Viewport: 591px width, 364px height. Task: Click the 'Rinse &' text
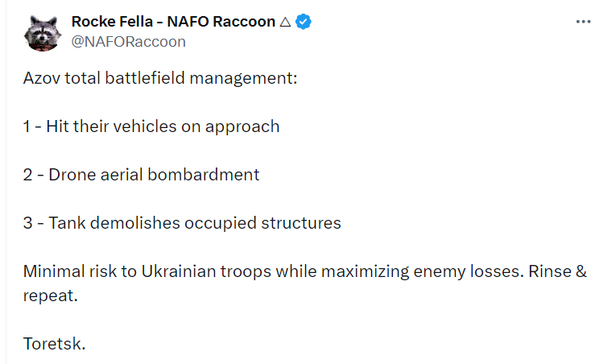557,271
